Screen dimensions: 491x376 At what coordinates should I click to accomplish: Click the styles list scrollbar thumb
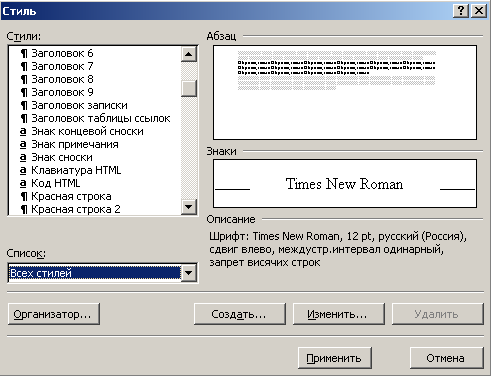pyautogui.click(x=189, y=88)
